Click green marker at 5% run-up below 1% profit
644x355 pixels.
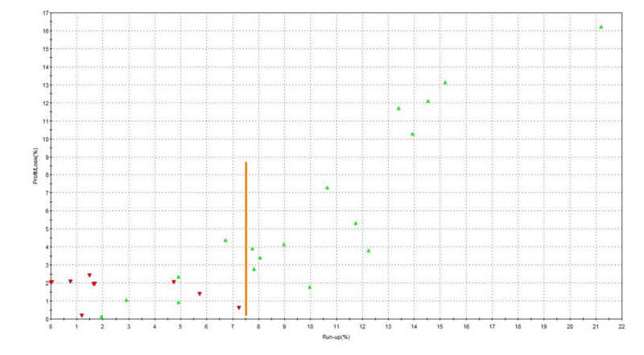(x=178, y=302)
